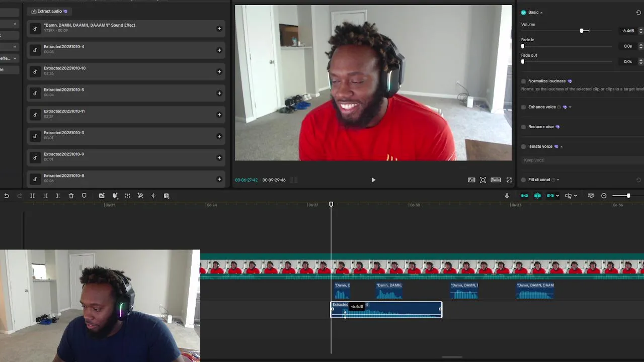Reset Basic audio settings
The height and width of the screenshot is (362, 644).
tap(638, 12)
